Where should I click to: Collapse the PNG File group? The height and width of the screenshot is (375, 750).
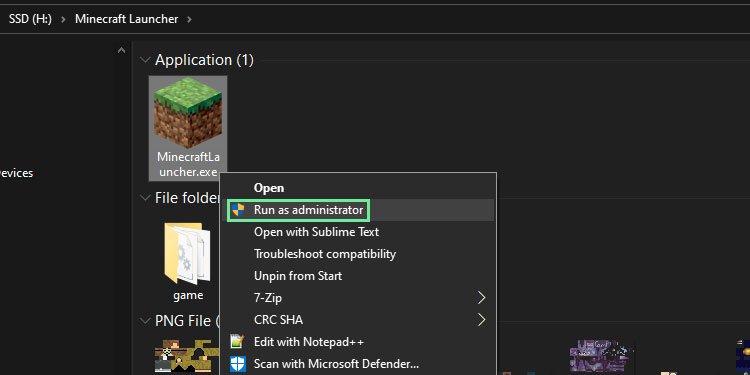click(x=144, y=320)
